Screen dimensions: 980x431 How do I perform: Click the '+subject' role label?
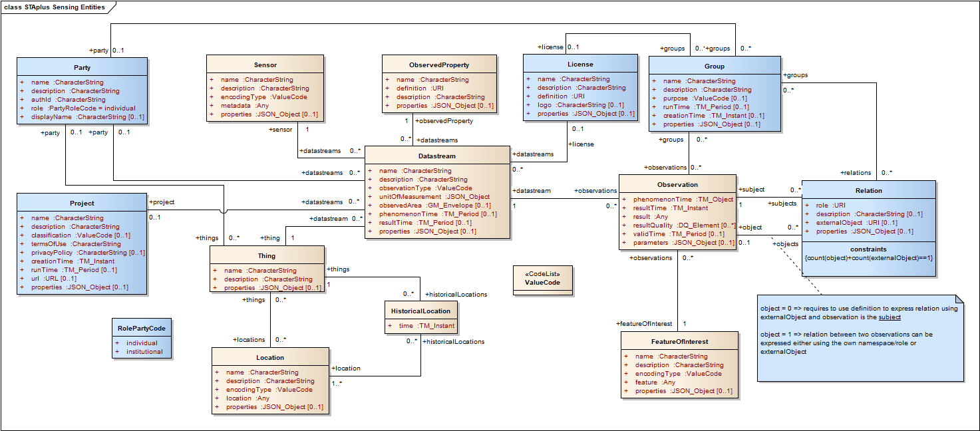(752, 190)
